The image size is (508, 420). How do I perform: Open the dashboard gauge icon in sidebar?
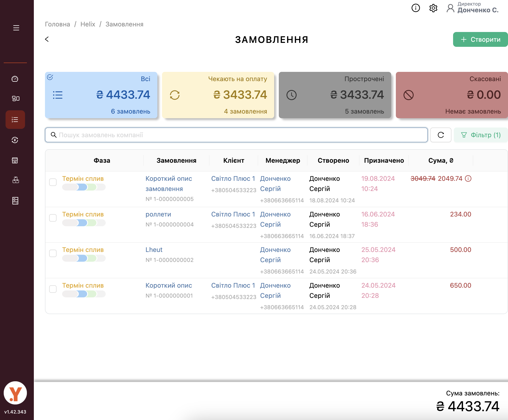coord(15,79)
